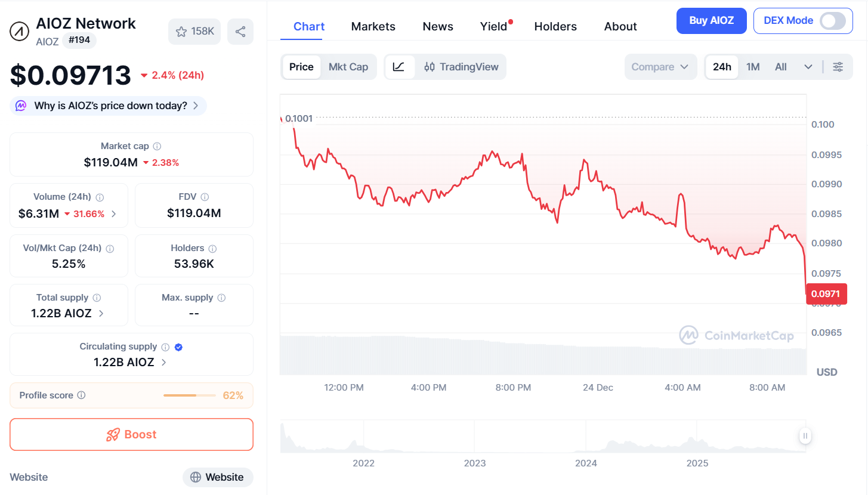Open the Markets tab
This screenshot has height=495, width=868.
(x=373, y=26)
